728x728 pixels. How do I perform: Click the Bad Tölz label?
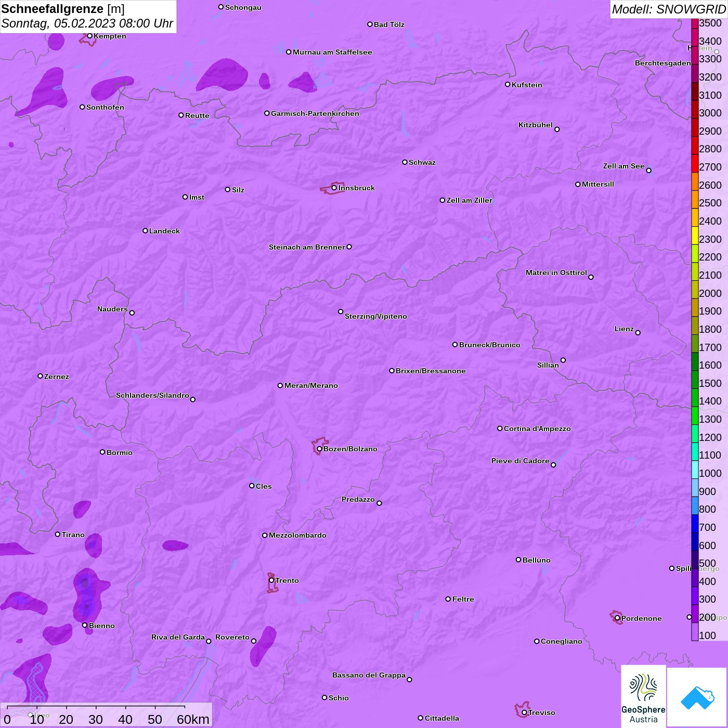click(389, 24)
